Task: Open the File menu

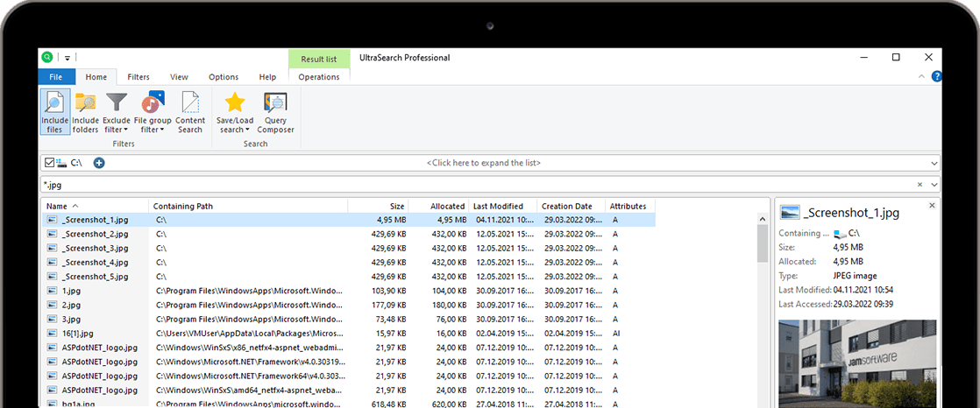Action: pos(55,77)
